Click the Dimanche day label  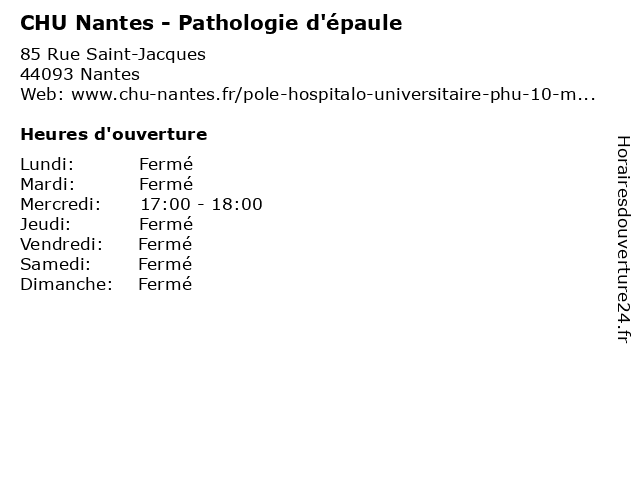66,284
